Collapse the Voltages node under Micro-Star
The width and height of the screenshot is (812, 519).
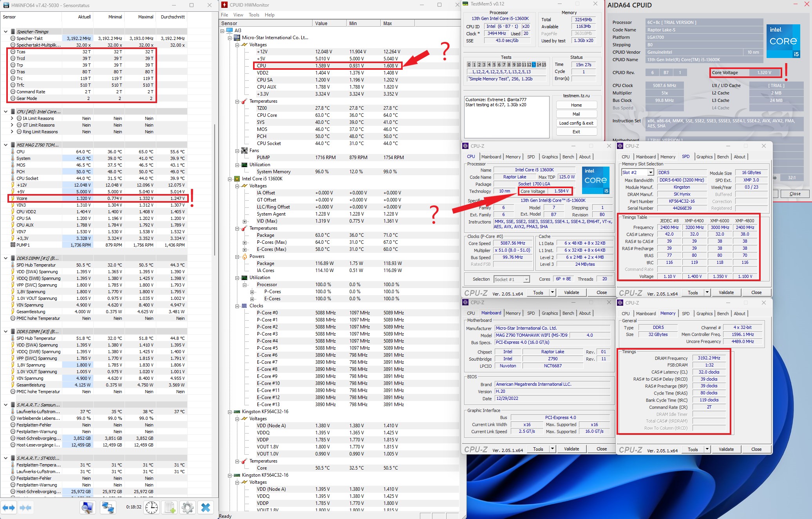pyautogui.click(x=237, y=45)
